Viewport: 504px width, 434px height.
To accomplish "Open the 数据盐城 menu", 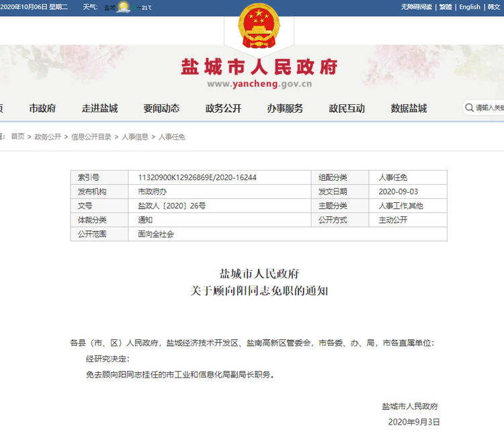I will [x=409, y=108].
